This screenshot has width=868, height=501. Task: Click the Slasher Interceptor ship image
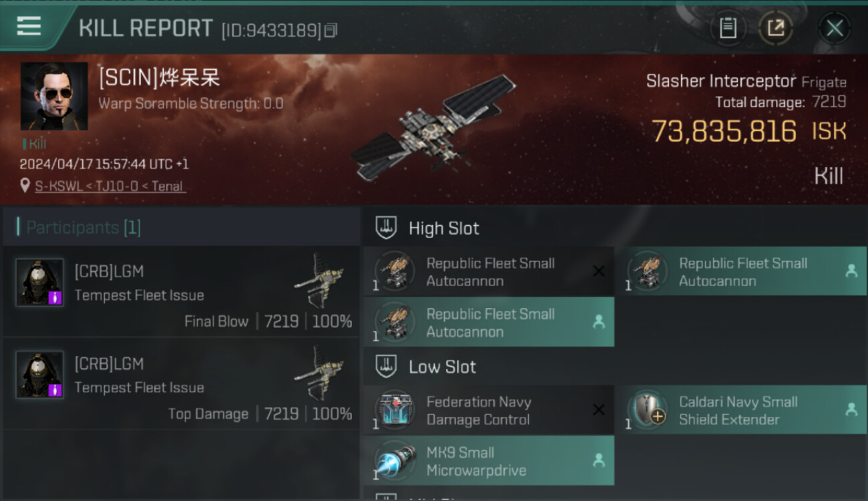tap(434, 127)
